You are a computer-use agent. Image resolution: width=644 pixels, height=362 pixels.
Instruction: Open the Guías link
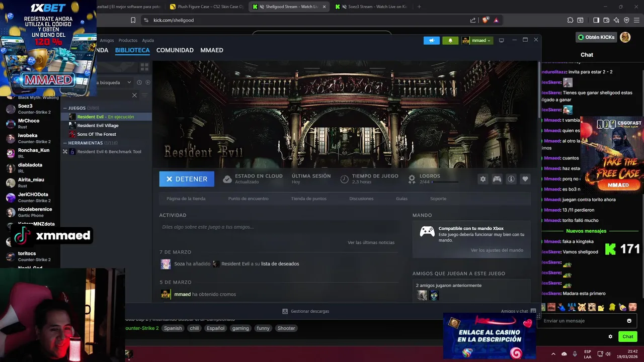[401, 199]
